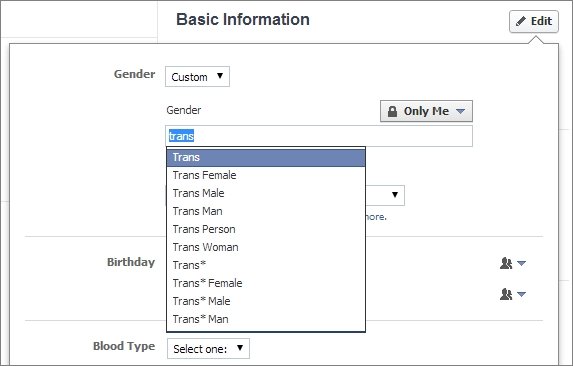The height and width of the screenshot is (366, 573).
Task: Open the Only Me privacy selector
Action: [x=426, y=111]
